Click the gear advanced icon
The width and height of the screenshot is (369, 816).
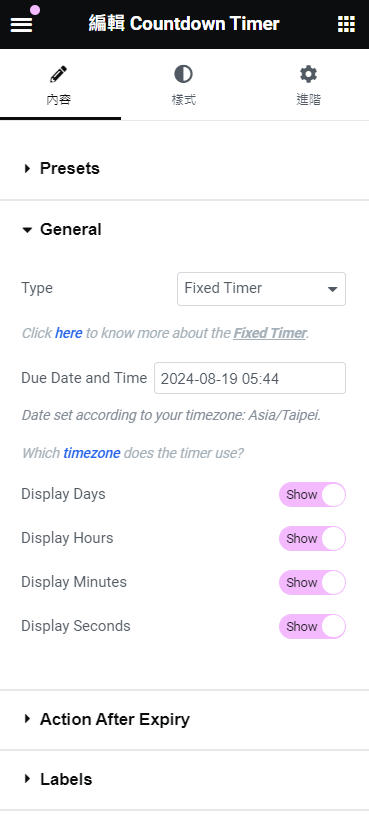click(x=308, y=74)
